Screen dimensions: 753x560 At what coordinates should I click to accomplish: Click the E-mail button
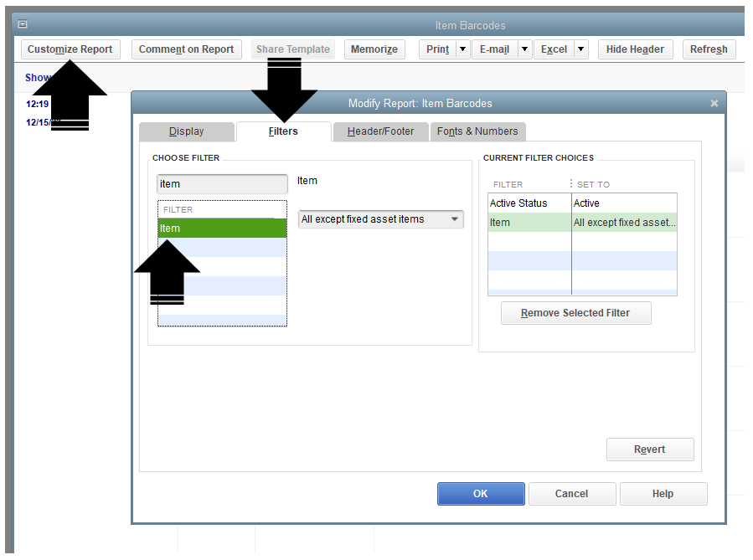point(495,49)
